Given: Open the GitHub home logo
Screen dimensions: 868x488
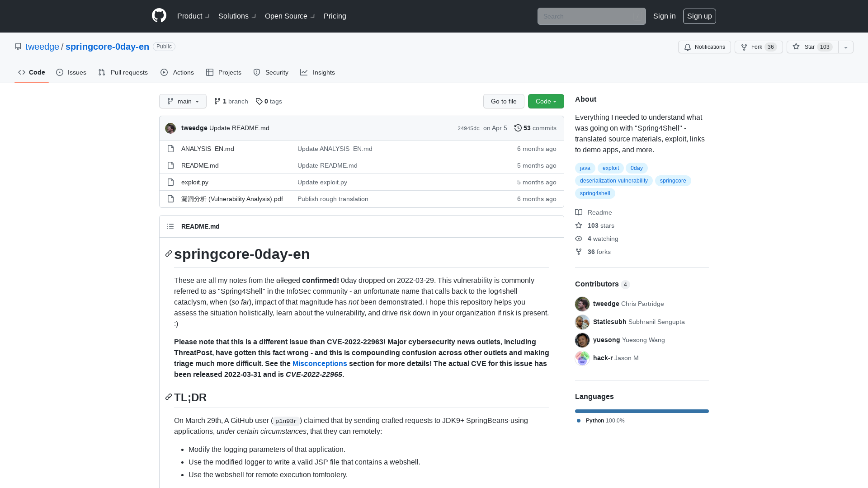Looking at the screenshot, I should (x=159, y=16).
